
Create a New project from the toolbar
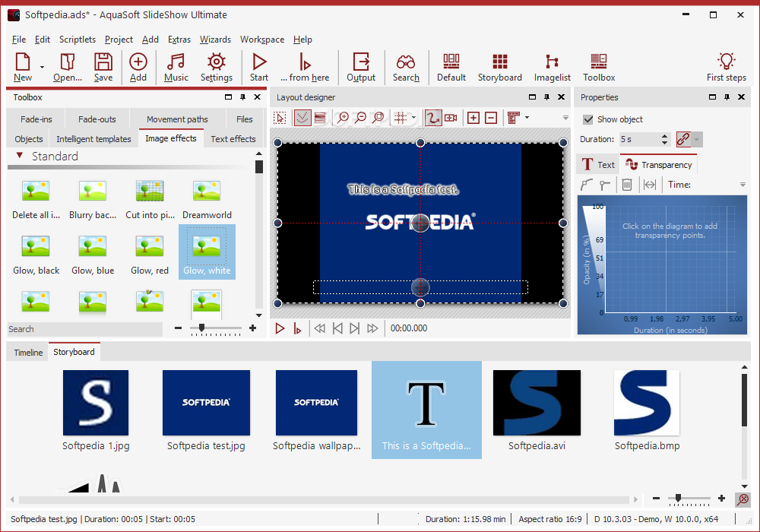23,67
